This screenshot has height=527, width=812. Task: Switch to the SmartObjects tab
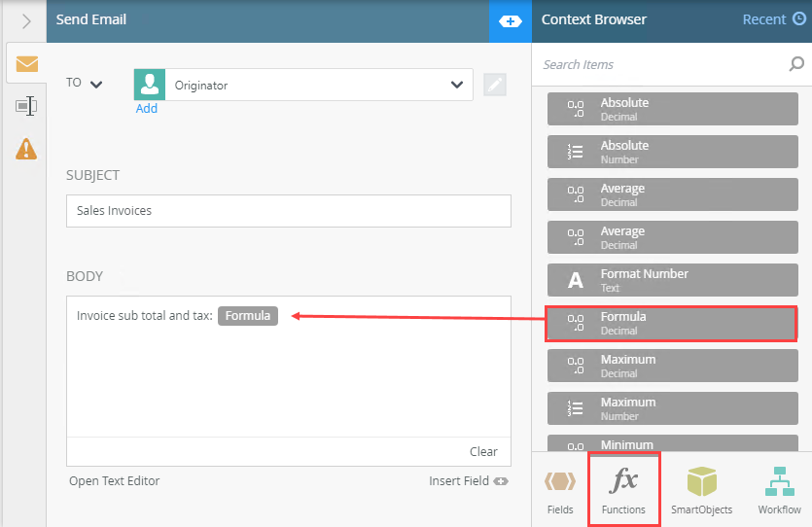point(702,490)
